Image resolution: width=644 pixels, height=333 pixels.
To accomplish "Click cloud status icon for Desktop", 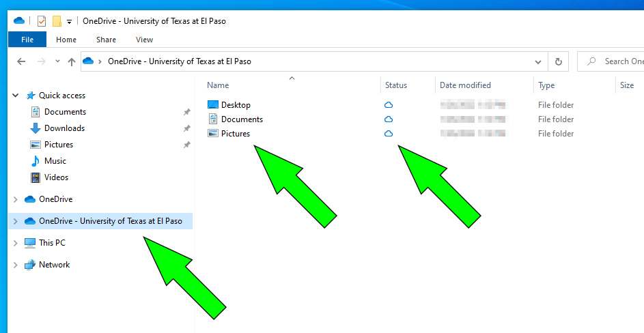I will (x=388, y=105).
